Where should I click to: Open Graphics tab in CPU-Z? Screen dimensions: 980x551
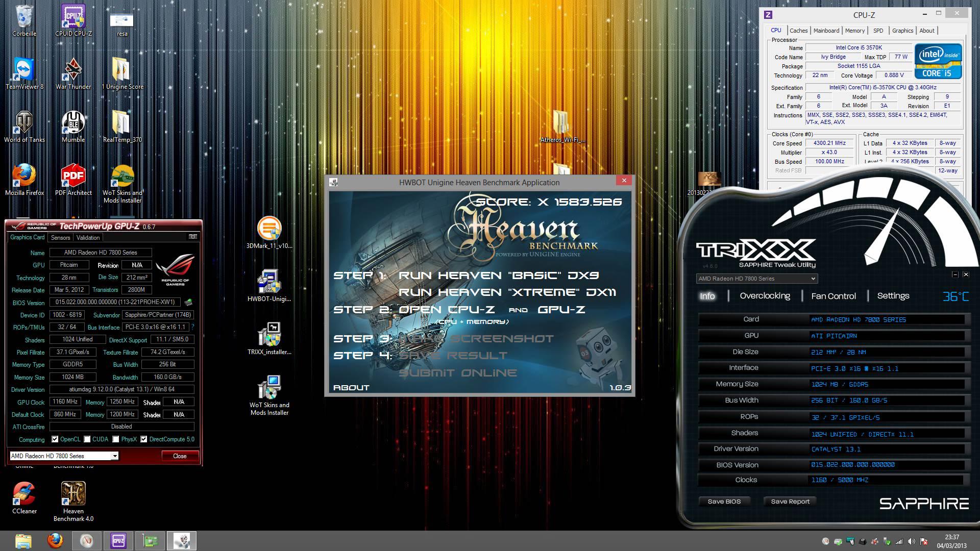(902, 31)
